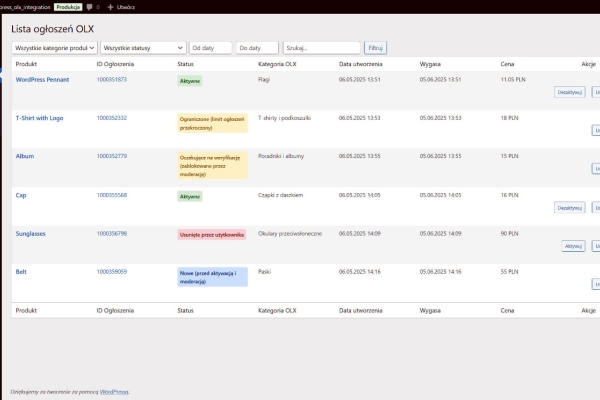Open the product categories dropdown filter

(x=55, y=48)
